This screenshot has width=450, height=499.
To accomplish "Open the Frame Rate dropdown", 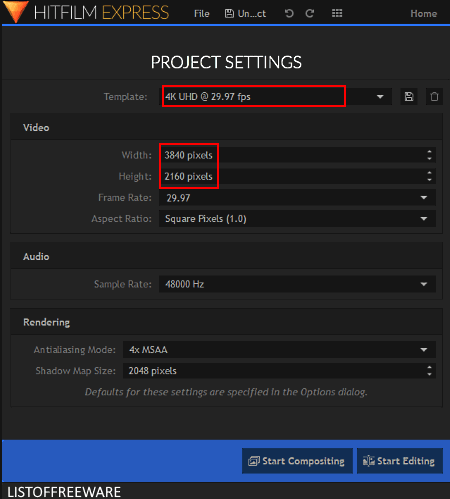I will tap(297, 198).
